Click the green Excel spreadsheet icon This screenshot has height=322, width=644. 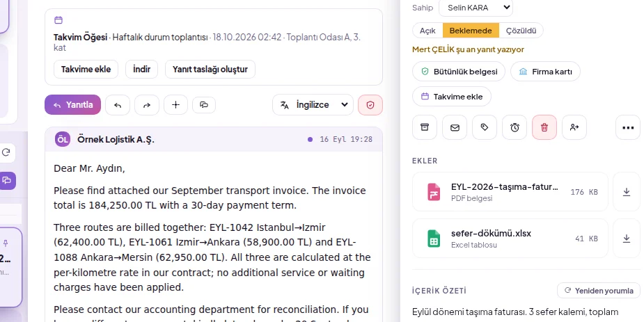tap(434, 239)
